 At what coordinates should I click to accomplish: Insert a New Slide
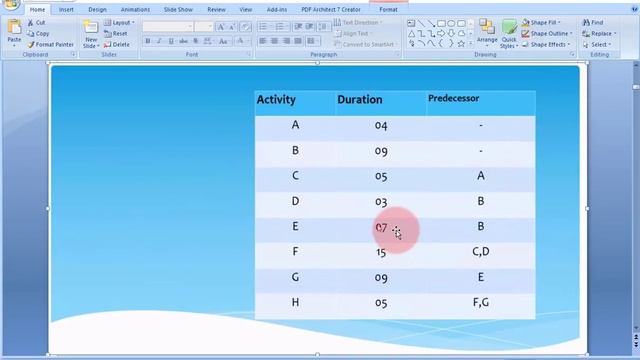[x=91, y=34]
